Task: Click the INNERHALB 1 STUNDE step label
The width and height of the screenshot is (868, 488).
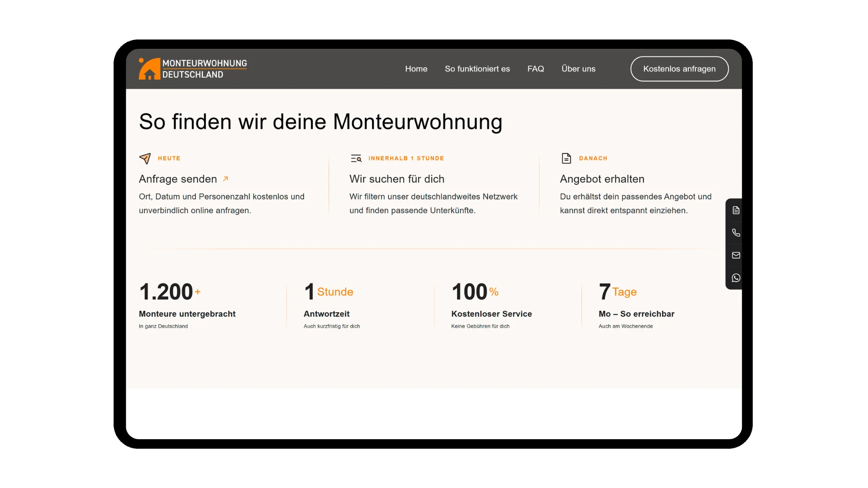Action: (406, 158)
